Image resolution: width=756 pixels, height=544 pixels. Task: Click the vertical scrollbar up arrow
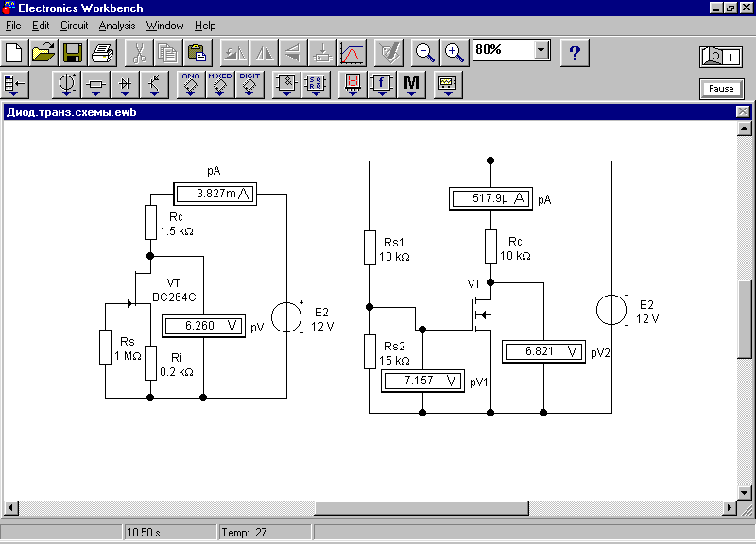(x=745, y=128)
